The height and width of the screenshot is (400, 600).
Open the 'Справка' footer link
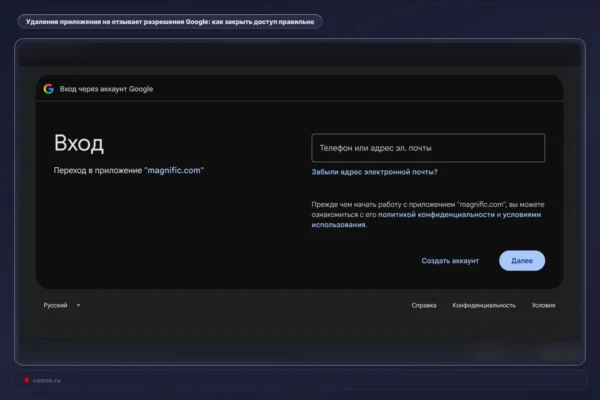pyautogui.click(x=424, y=305)
